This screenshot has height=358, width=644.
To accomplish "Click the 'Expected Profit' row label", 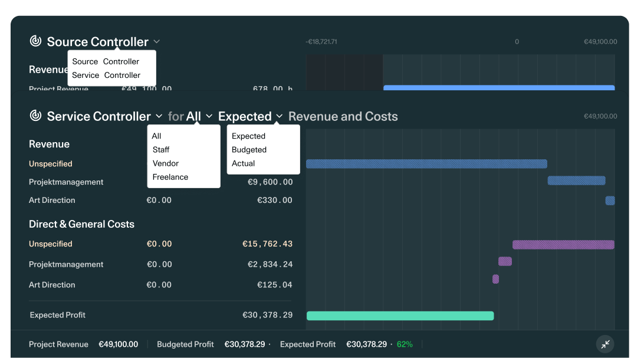I will pyautogui.click(x=58, y=315).
